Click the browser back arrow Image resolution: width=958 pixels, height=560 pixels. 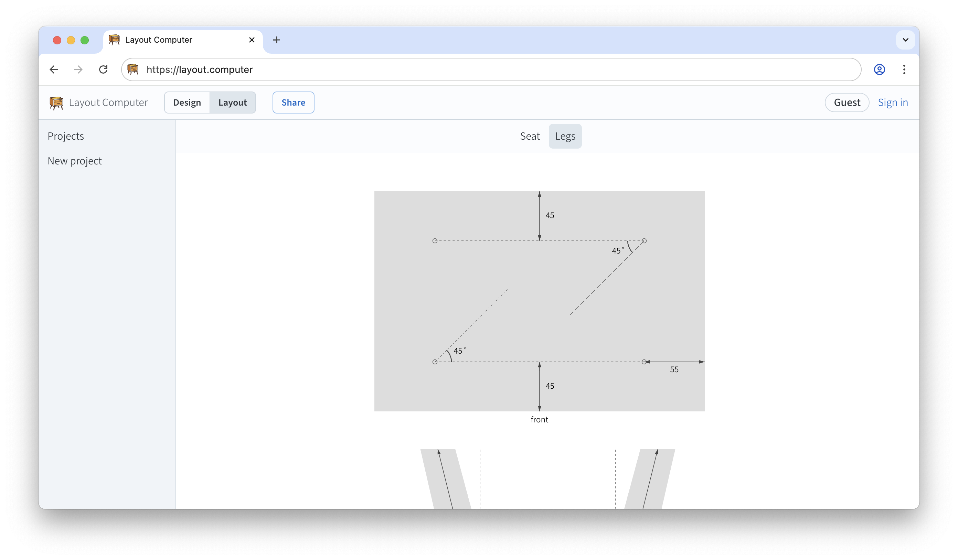pyautogui.click(x=54, y=69)
